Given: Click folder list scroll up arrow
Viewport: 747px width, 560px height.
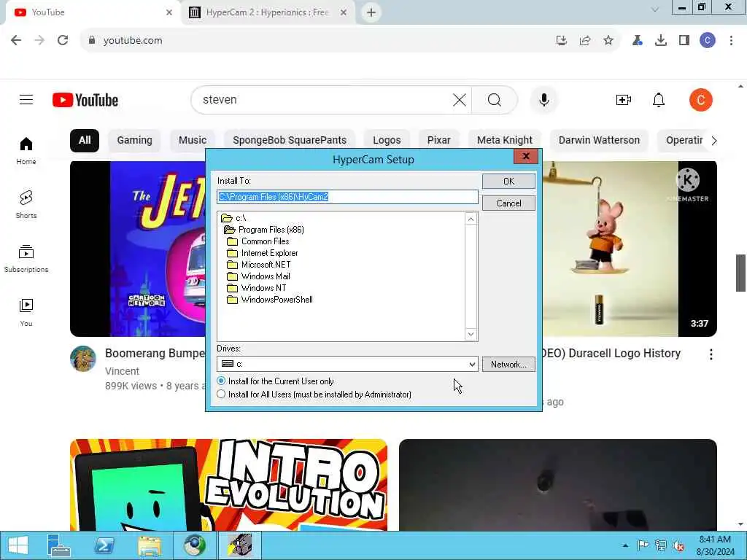Looking at the screenshot, I should pyautogui.click(x=471, y=219).
